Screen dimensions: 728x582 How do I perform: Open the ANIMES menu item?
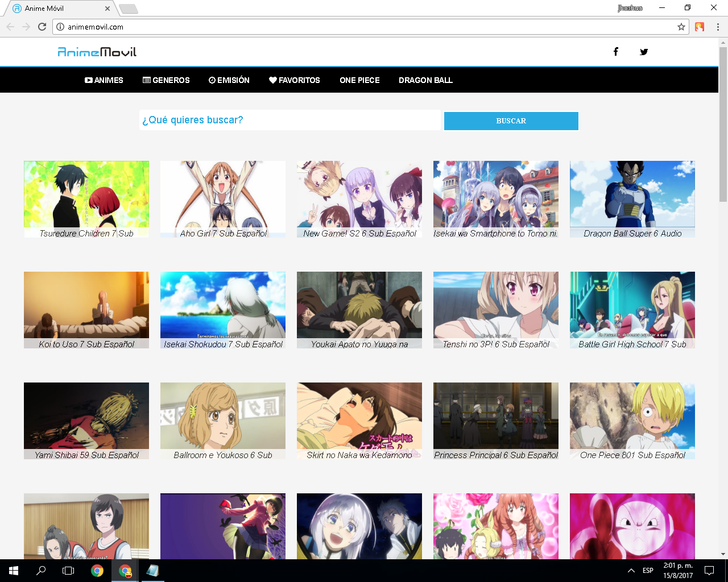(104, 80)
